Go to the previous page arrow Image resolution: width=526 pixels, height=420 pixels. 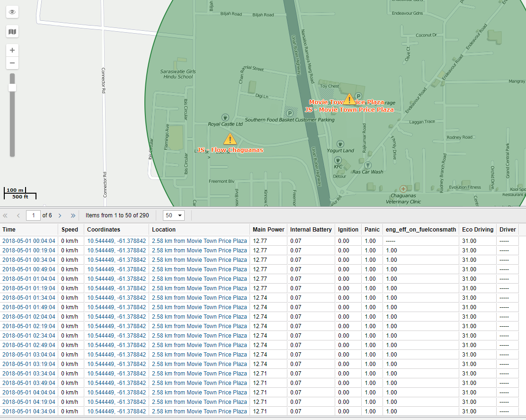(x=18, y=215)
